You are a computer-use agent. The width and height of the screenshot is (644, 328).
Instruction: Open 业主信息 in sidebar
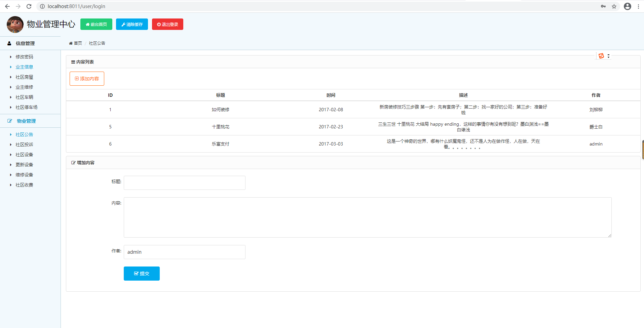[24, 67]
